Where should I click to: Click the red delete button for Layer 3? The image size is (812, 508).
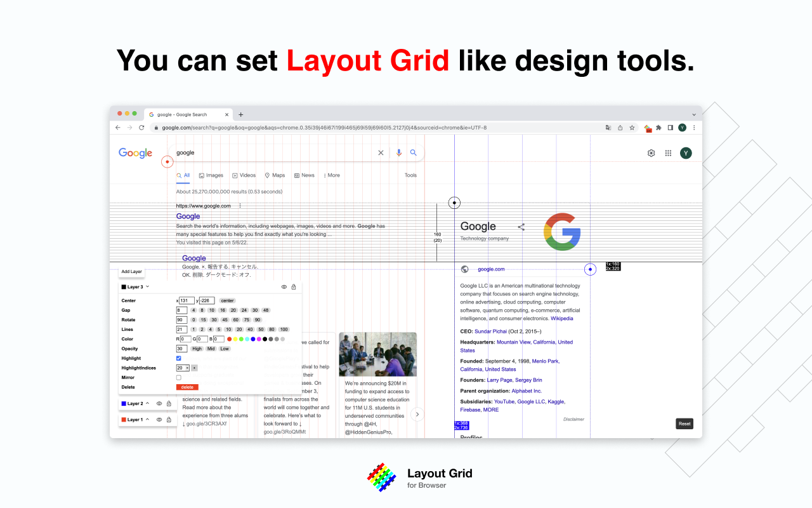[187, 387]
